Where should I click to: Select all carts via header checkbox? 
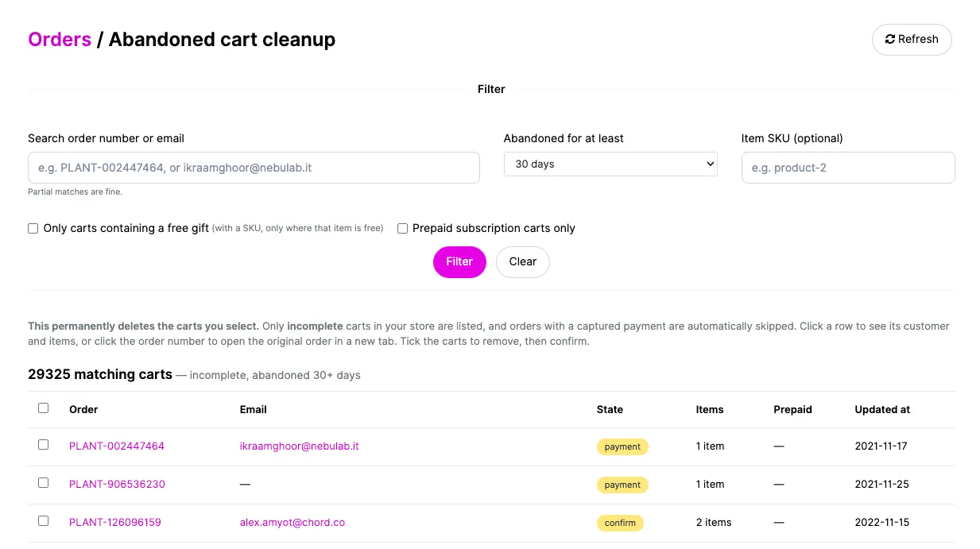44,408
